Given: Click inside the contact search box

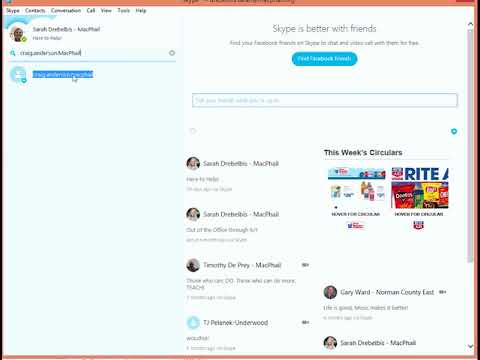Looking at the screenshot, I should point(92,53).
